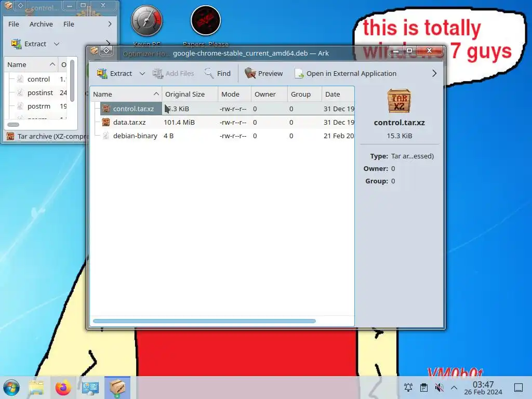Expand hidden system tray icons

[454, 388]
